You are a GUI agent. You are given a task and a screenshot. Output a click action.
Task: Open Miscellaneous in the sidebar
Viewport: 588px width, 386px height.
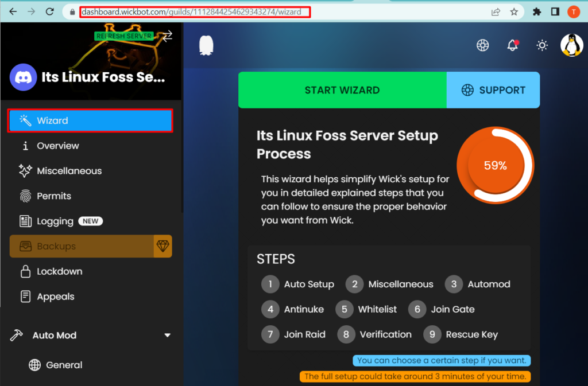coord(90,171)
